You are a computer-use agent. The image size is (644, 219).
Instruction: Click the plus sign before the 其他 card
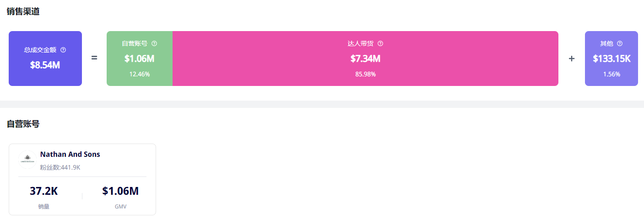tap(572, 59)
